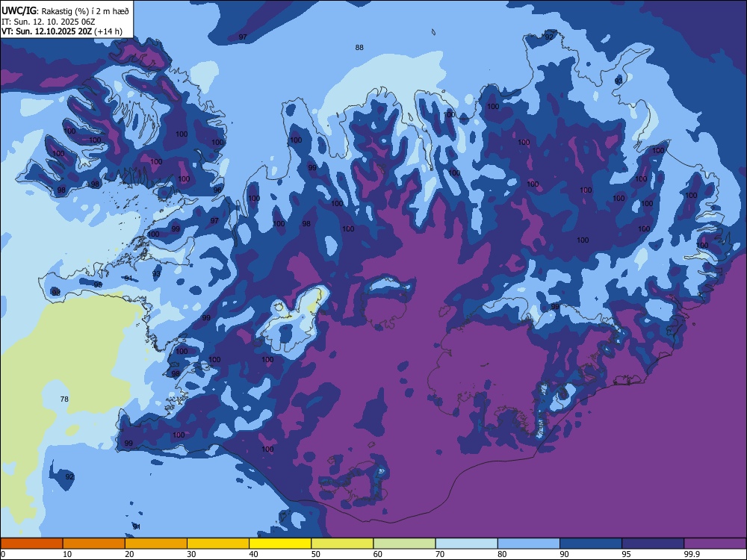Click the amber 20–30 legend swatch
The image size is (747, 560).
tap(156, 544)
